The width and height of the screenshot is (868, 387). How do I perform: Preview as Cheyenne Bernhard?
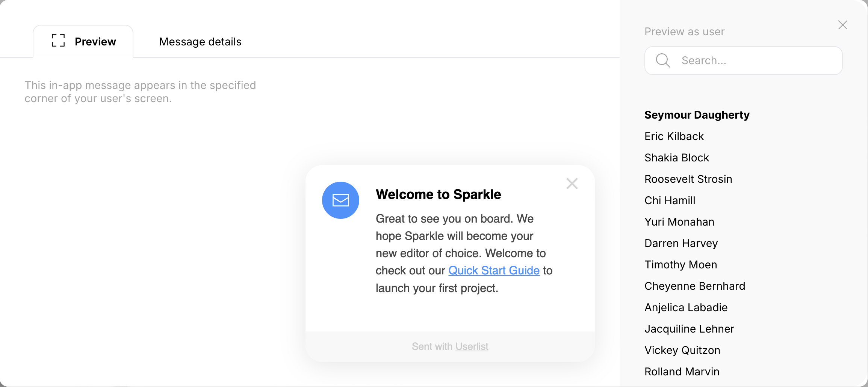point(695,286)
